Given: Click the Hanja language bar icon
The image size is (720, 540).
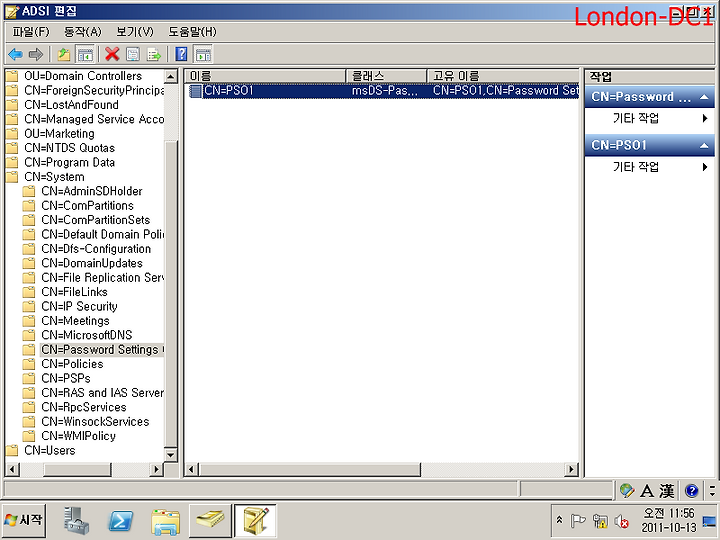Looking at the screenshot, I should [667, 491].
